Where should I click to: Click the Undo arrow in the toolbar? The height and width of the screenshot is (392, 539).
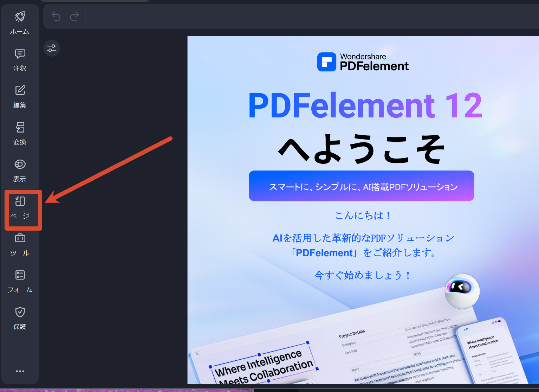point(56,17)
